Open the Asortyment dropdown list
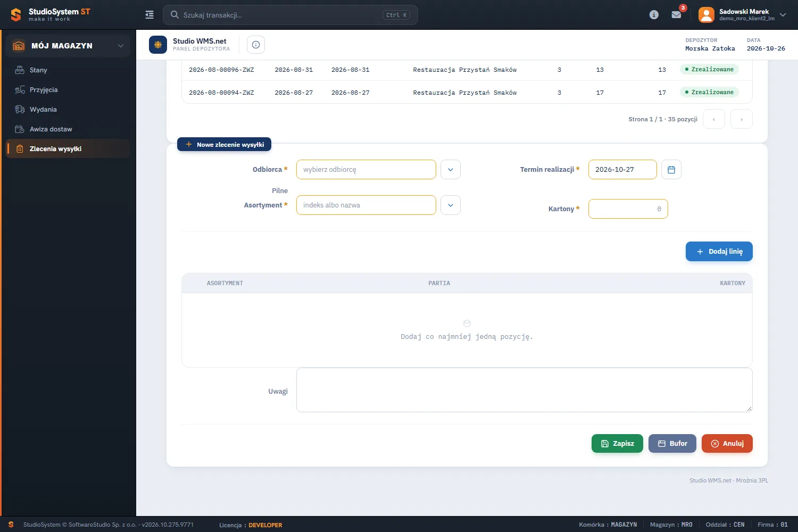The width and height of the screenshot is (798, 532). (x=451, y=205)
